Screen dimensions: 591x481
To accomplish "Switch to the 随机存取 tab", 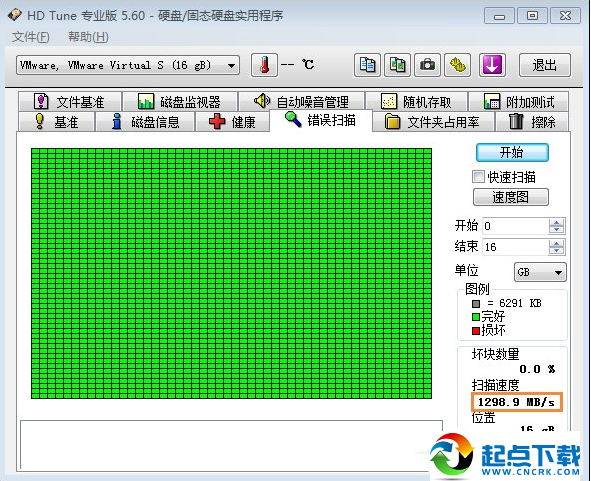I will (416, 101).
